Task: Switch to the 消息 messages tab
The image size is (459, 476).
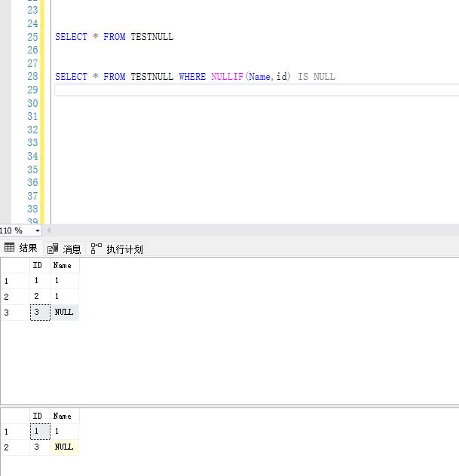Action: tap(64, 249)
